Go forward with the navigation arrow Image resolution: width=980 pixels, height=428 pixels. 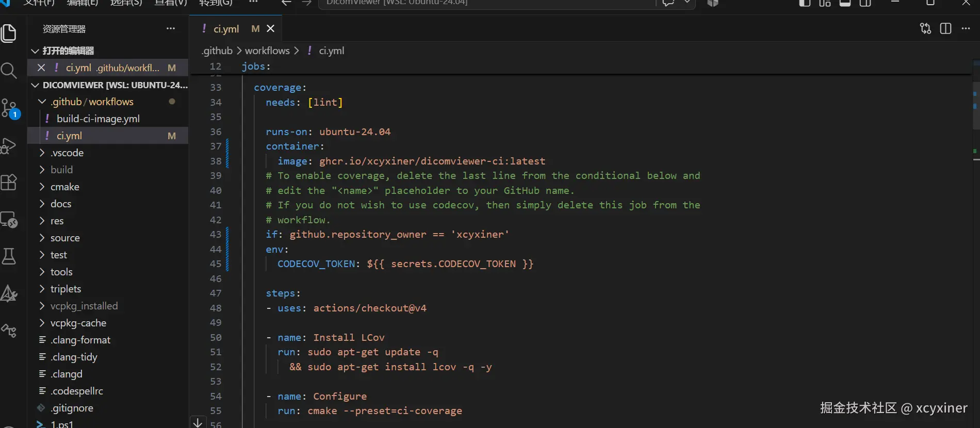[306, 3]
